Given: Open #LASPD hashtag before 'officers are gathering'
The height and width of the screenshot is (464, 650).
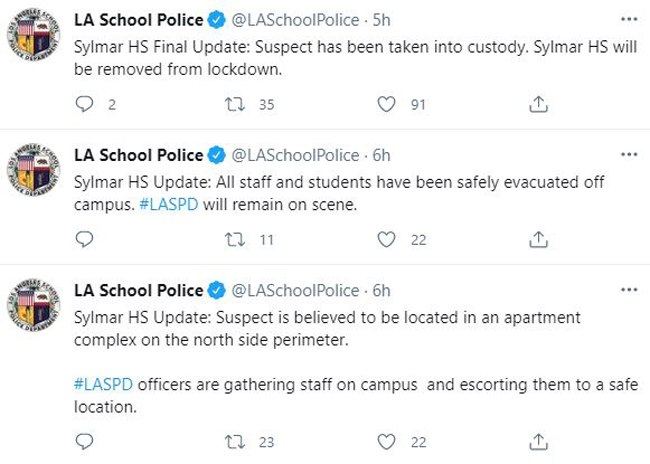Looking at the screenshot, I should (103, 384).
